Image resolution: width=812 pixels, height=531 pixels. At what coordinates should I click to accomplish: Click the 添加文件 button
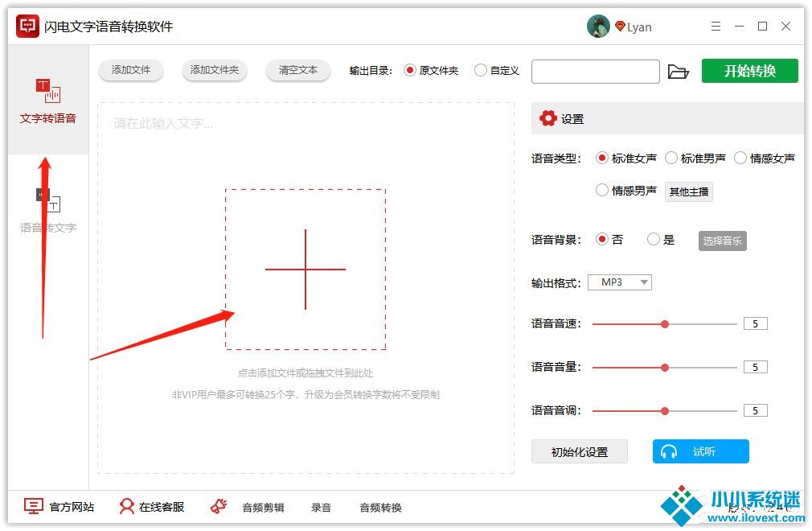coord(131,71)
